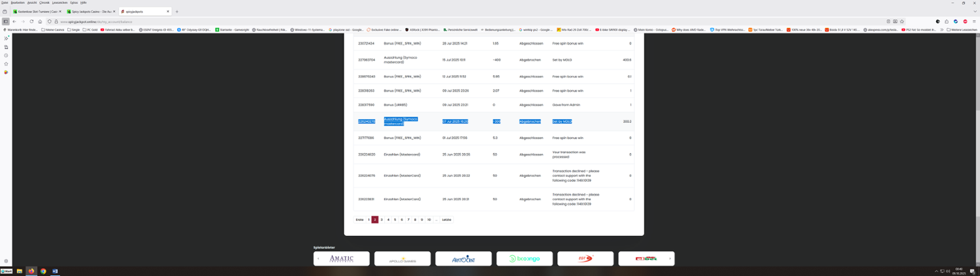
Task: Toggle reader view icon in address bar
Action: (x=889, y=22)
